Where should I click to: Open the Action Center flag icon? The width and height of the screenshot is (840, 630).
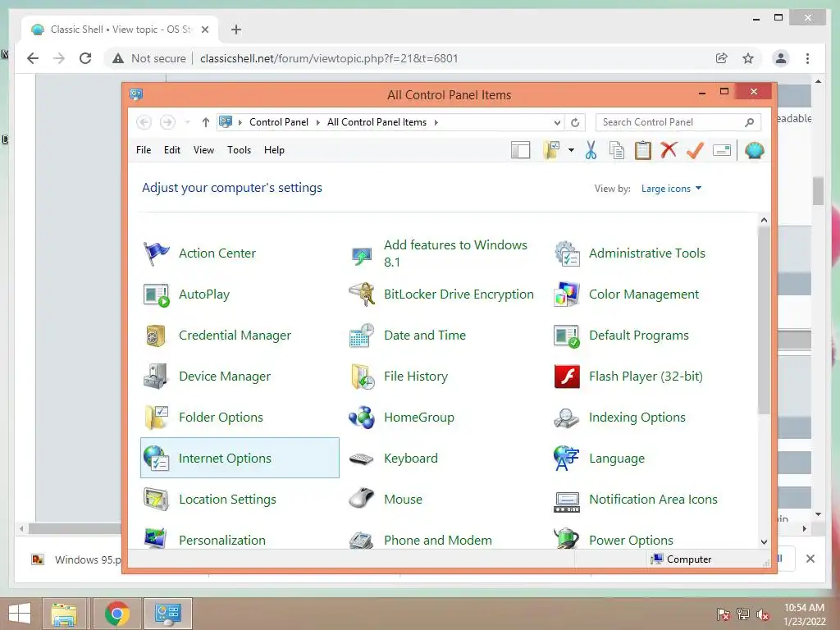[x=156, y=253]
